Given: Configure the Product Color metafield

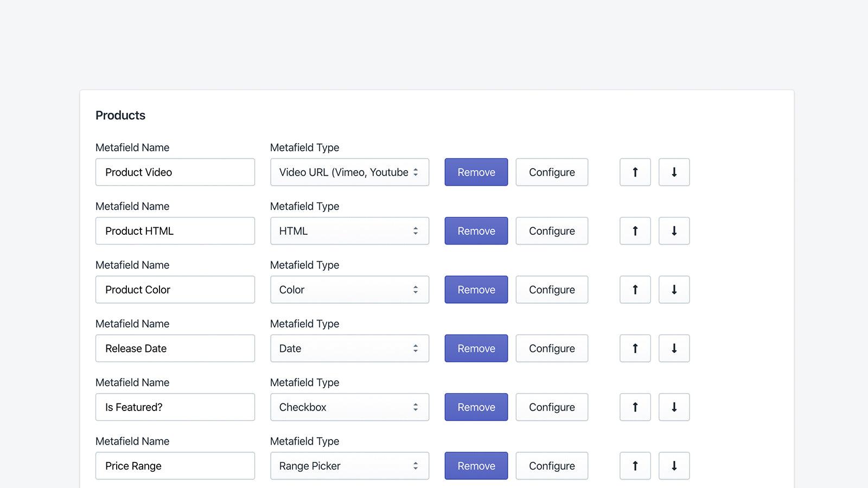Looking at the screenshot, I should (552, 290).
